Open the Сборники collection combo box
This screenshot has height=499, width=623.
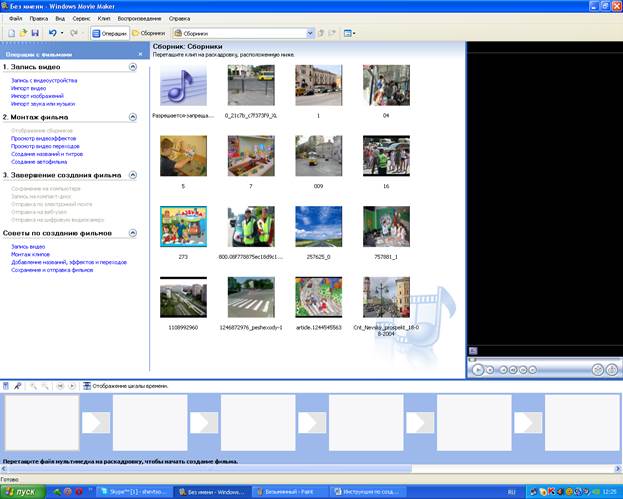point(244,33)
